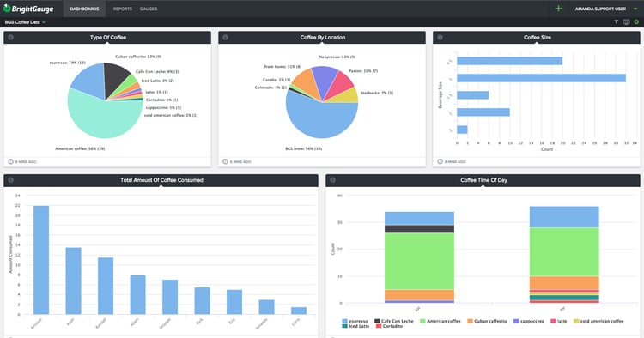
Task: Click info icon on Coffee Time Of Day gauge
Action: coord(332,180)
